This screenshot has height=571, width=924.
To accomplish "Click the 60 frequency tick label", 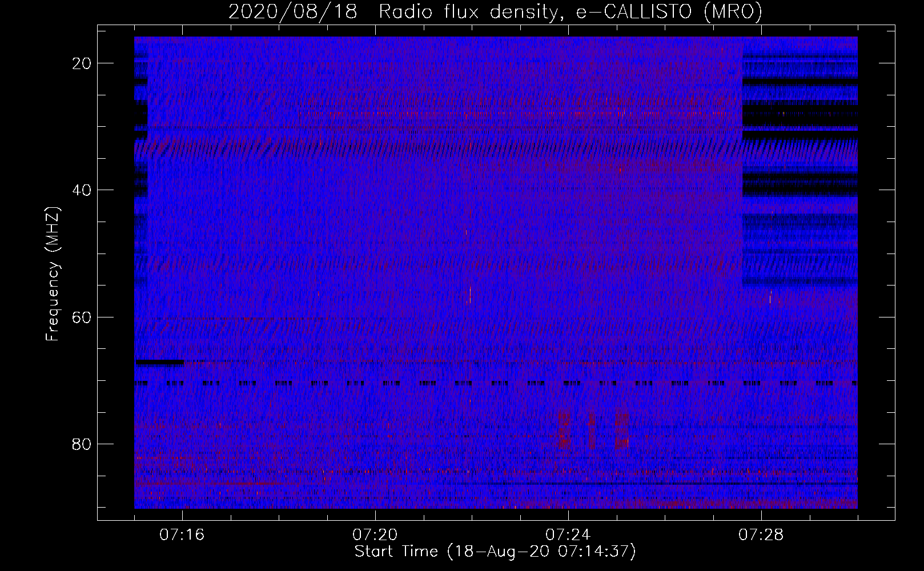I will 82,317.
